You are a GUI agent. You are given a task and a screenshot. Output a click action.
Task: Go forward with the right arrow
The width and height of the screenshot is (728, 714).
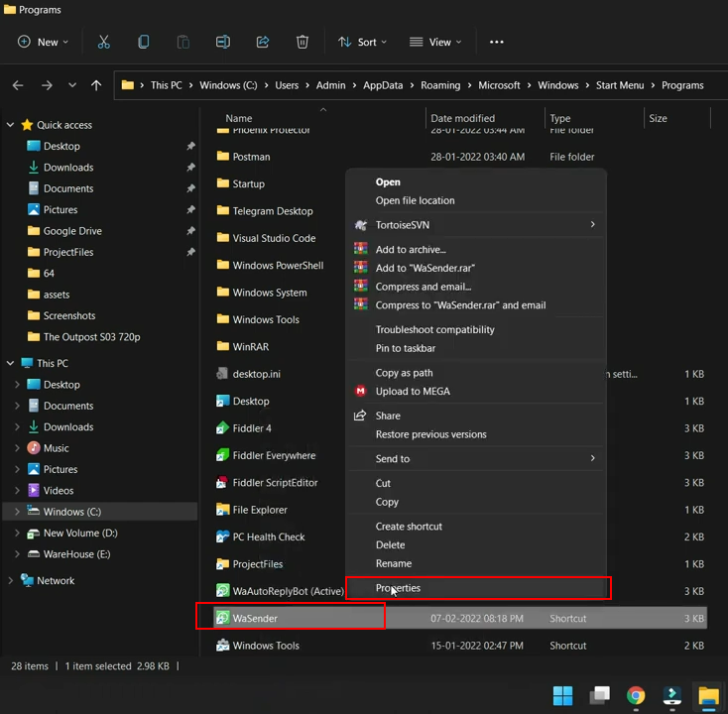click(47, 85)
